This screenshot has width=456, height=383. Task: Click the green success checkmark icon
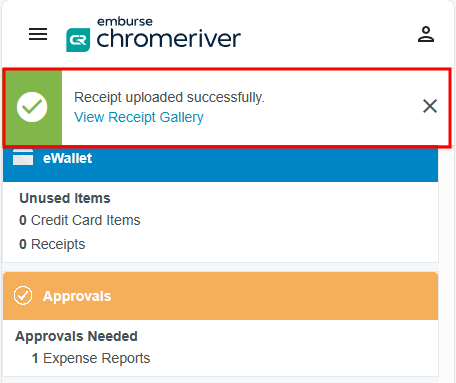[32, 107]
